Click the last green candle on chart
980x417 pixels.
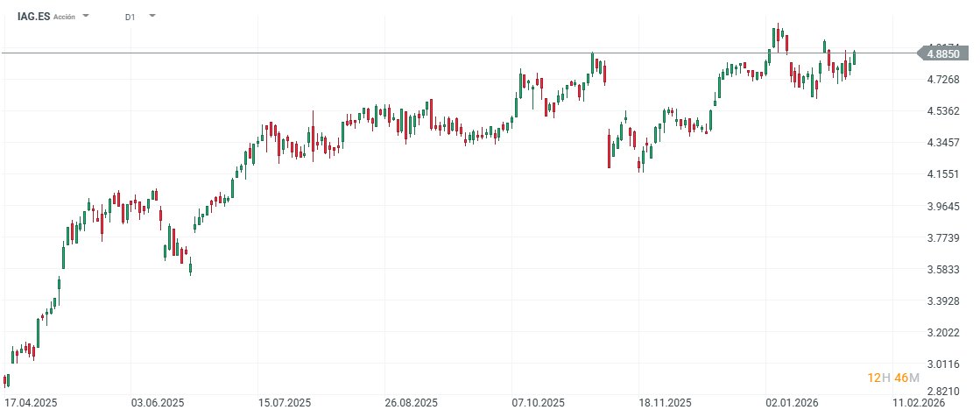854,58
